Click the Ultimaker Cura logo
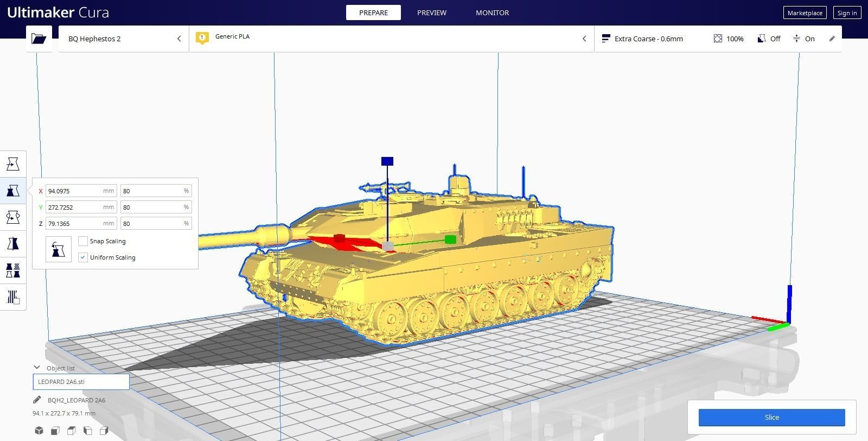 click(x=58, y=12)
